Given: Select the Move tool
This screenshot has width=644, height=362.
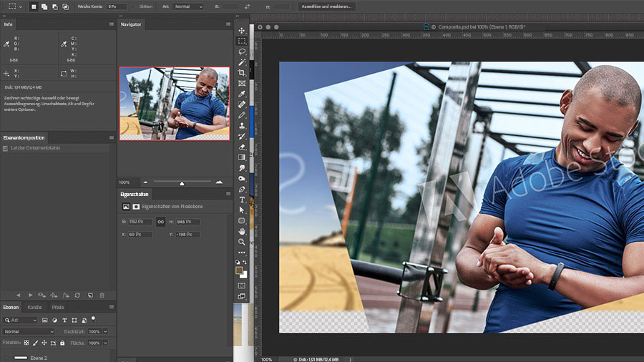Looking at the screenshot, I should click(x=242, y=30).
